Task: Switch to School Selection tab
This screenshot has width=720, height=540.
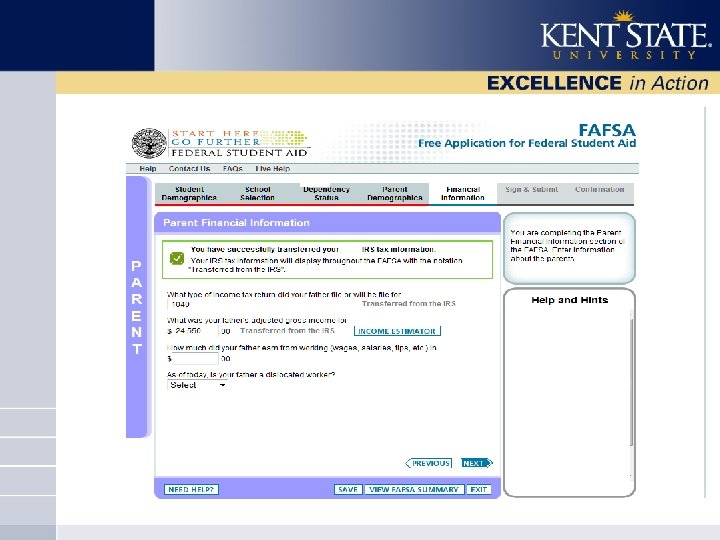Action: (257, 193)
